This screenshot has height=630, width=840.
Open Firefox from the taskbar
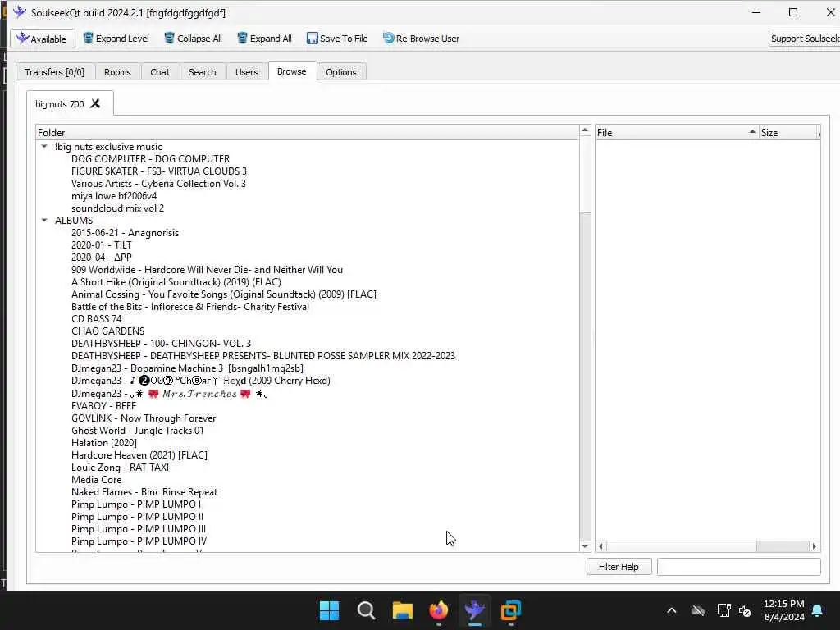pyautogui.click(x=439, y=610)
